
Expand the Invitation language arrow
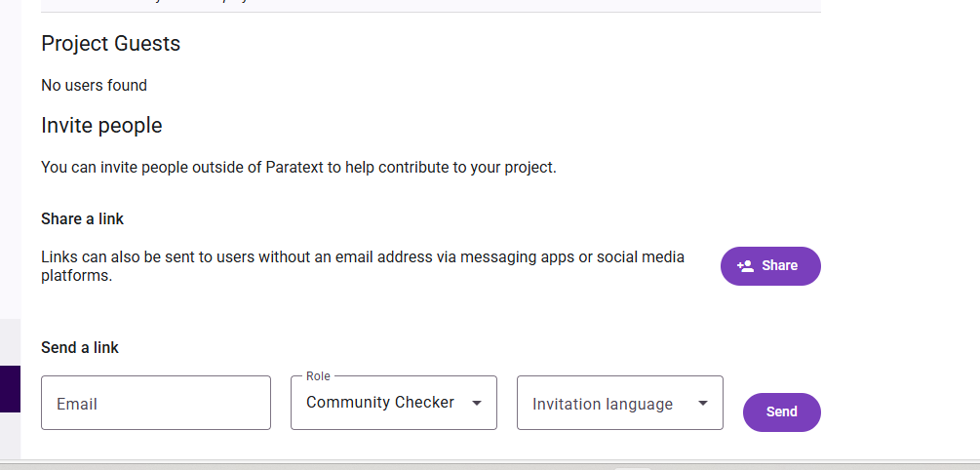[x=702, y=404]
